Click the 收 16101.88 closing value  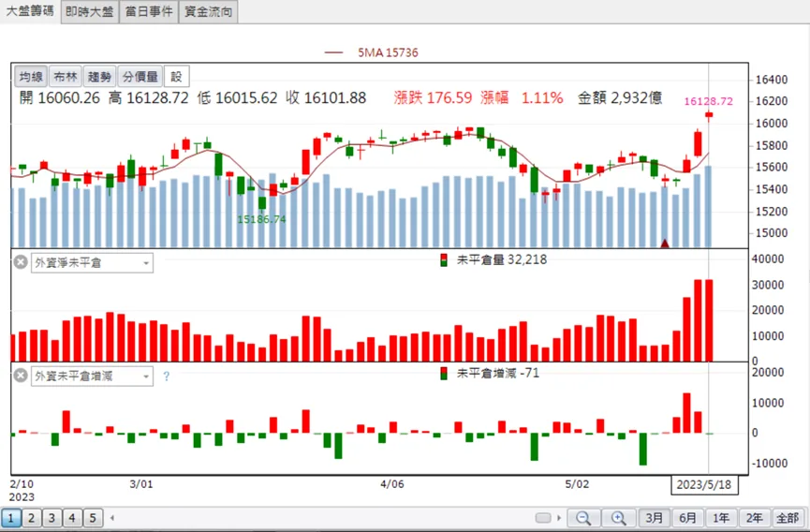(x=326, y=97)
